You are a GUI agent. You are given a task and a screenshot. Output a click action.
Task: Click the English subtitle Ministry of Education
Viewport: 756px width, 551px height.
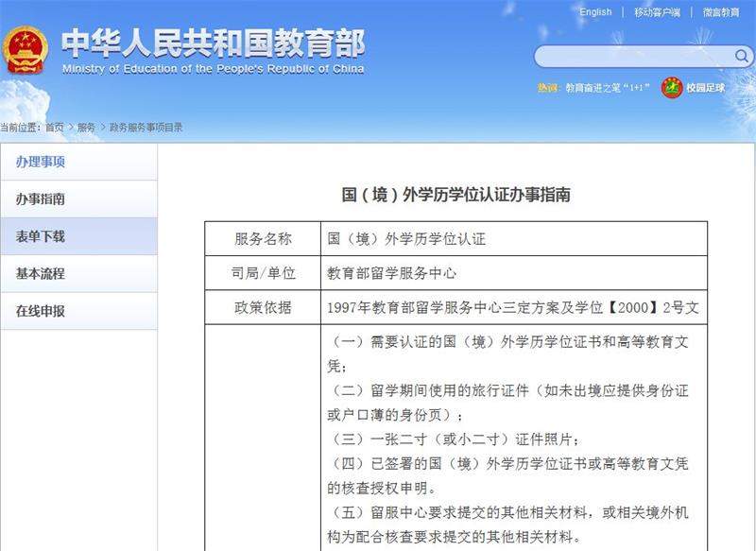click(213, 69)
